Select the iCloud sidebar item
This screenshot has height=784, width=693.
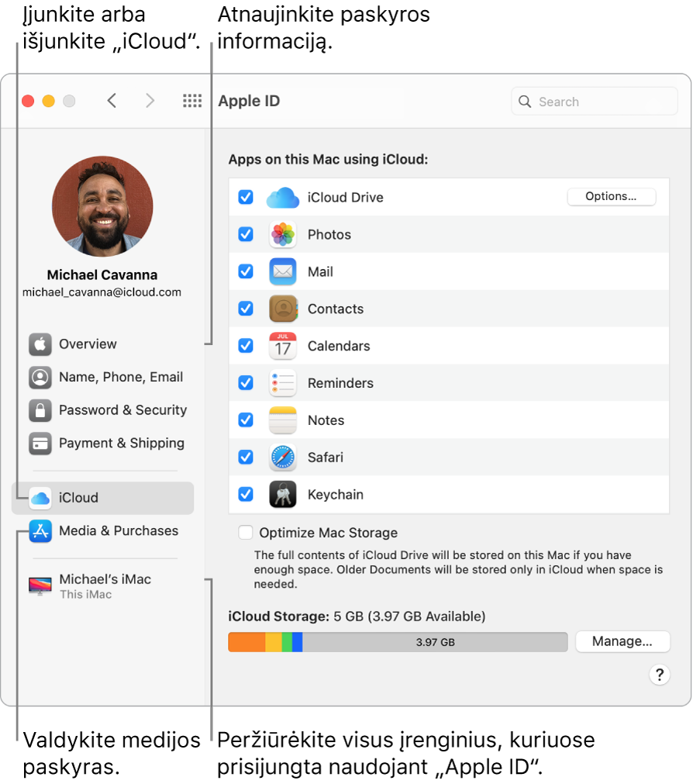[x=102, y=498]
